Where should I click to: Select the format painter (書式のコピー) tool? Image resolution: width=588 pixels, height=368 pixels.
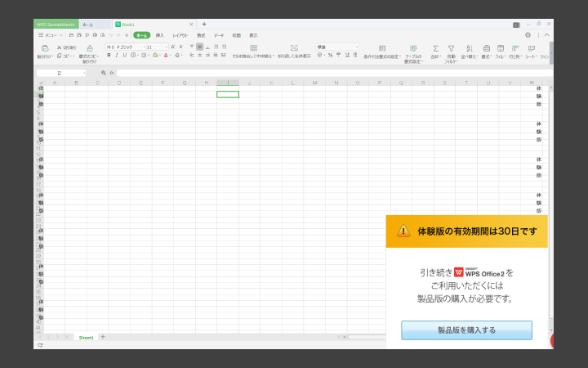tap(89, 53)
